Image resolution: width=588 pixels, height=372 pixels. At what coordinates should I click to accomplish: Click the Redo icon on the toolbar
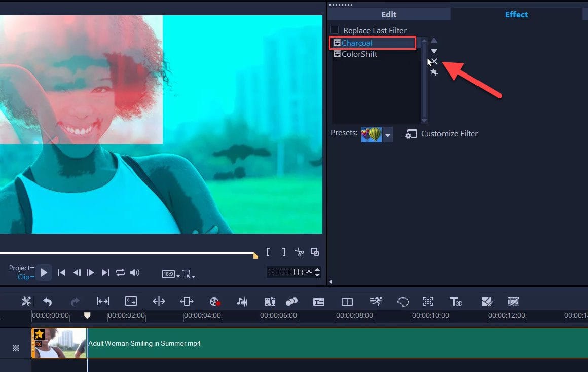click(75, 301)
